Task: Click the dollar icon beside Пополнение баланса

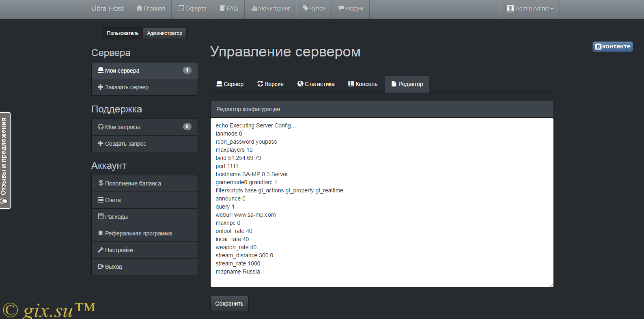Action: tap(101, 183)
